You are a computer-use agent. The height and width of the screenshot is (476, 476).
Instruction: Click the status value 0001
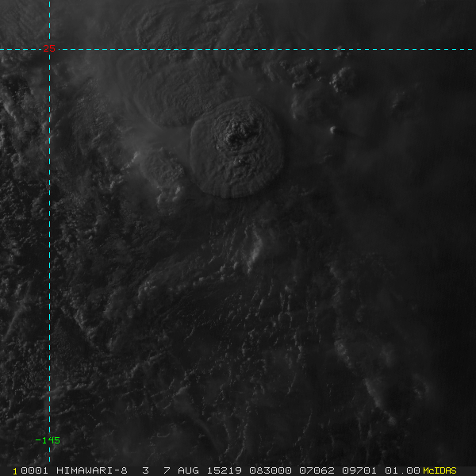coord(34,470)
